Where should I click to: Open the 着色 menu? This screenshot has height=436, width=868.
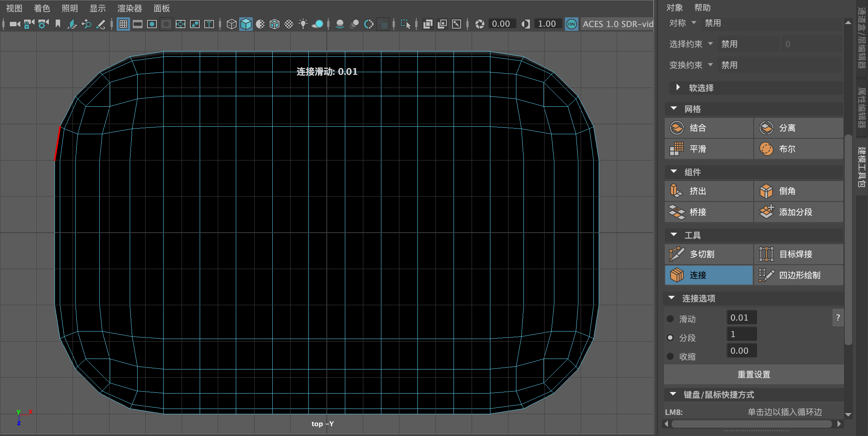click(x=42, y=8)
